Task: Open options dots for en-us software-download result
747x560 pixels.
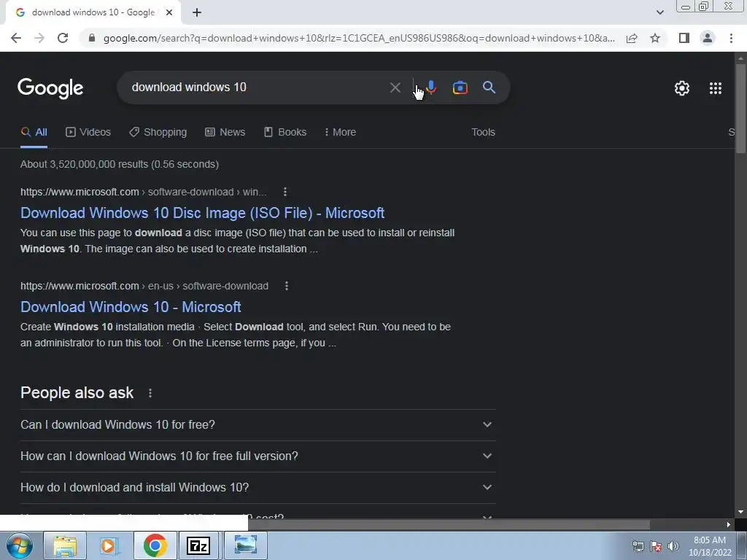Action: pyautogui.click(x=286, y=286)
